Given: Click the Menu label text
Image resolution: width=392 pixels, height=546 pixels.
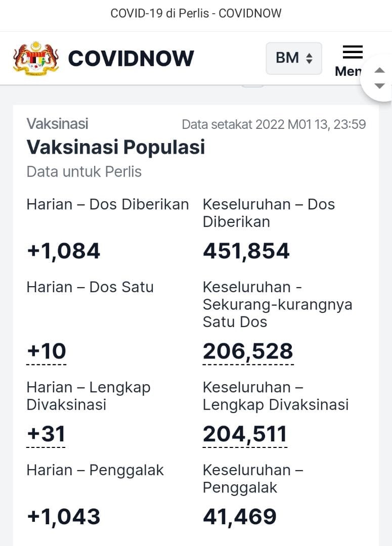Looking at the screenshot, I should click(348, 71).
